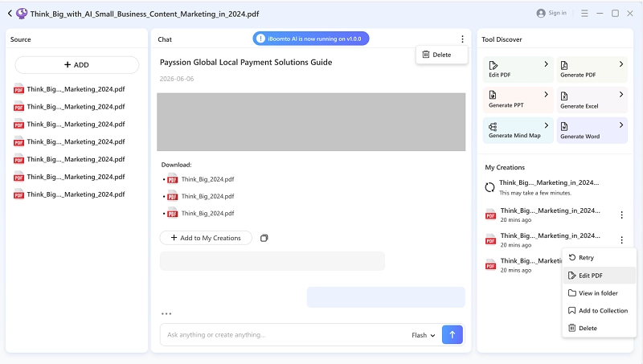Expand the Edit PDF card chevron
This screenshot has height=364, width=643.
point(546,64)
